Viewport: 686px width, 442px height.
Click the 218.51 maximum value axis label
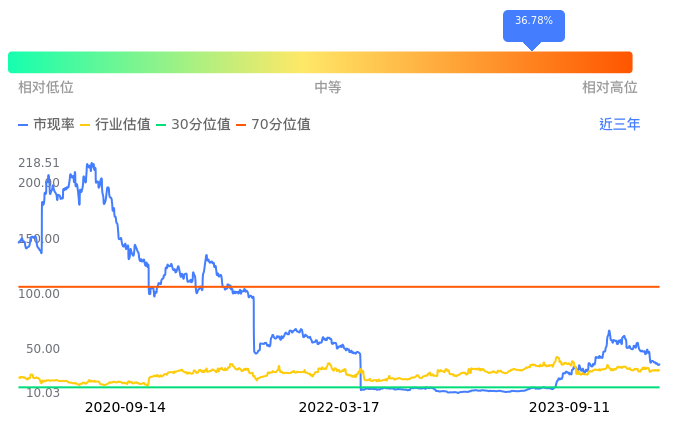(39, 163)
